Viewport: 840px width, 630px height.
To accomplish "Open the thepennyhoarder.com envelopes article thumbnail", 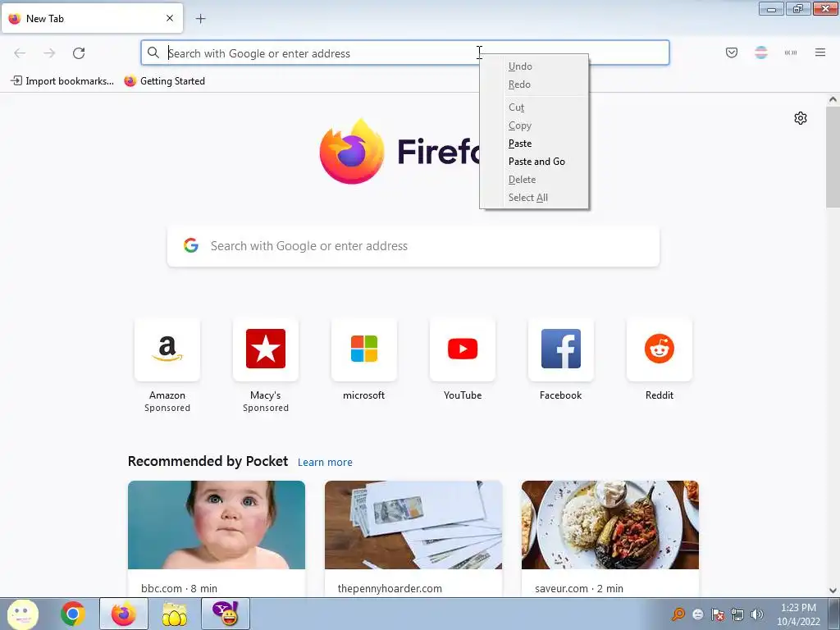I will [413, 525].
